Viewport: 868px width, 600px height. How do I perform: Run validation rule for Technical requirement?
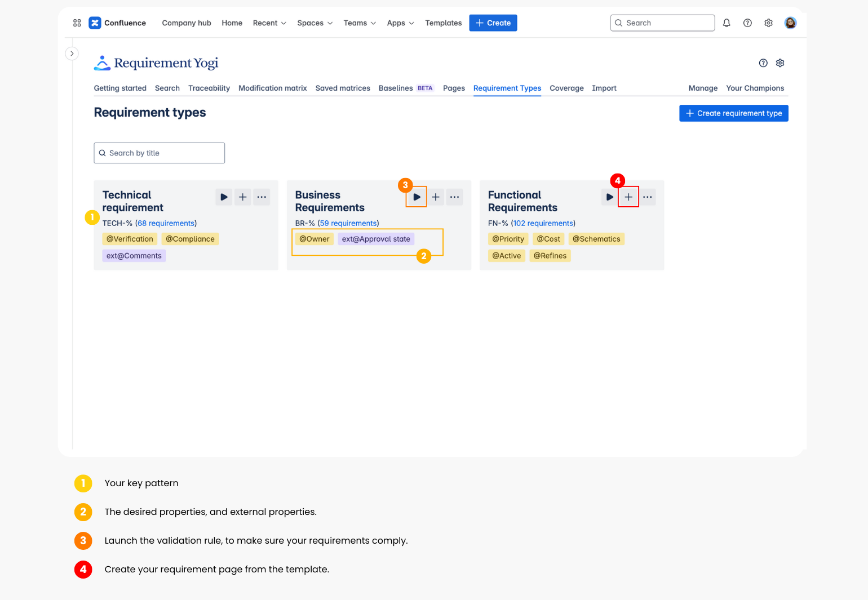click(x=224, y=197)
